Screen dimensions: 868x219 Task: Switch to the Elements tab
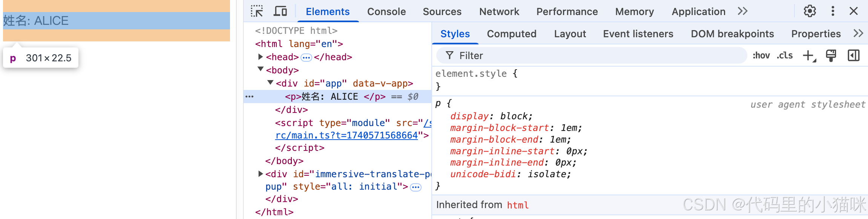pos(328,12)
